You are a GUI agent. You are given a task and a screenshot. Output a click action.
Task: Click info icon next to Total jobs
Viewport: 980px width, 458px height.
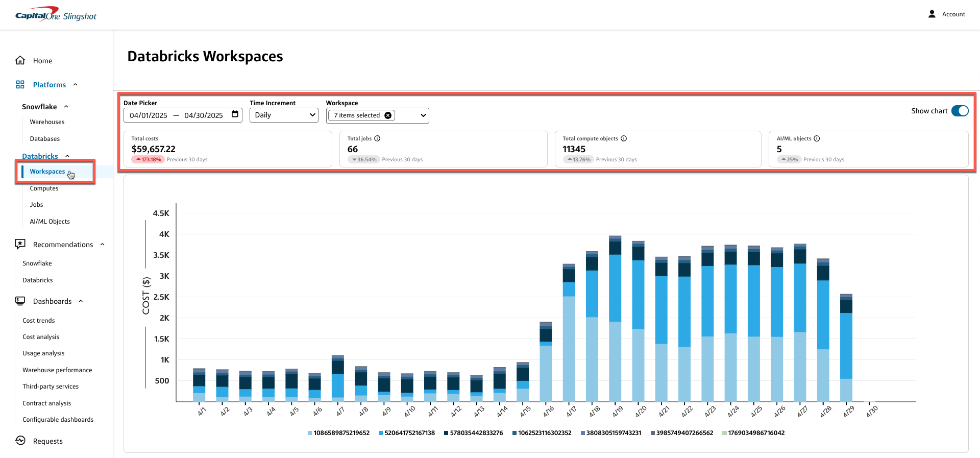coord(377,138)
